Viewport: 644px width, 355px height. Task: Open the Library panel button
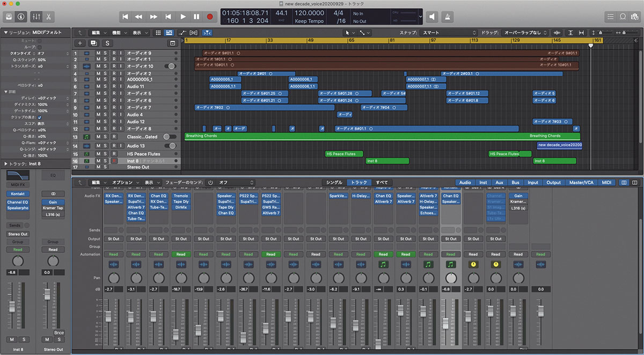[x=8, y=17]
